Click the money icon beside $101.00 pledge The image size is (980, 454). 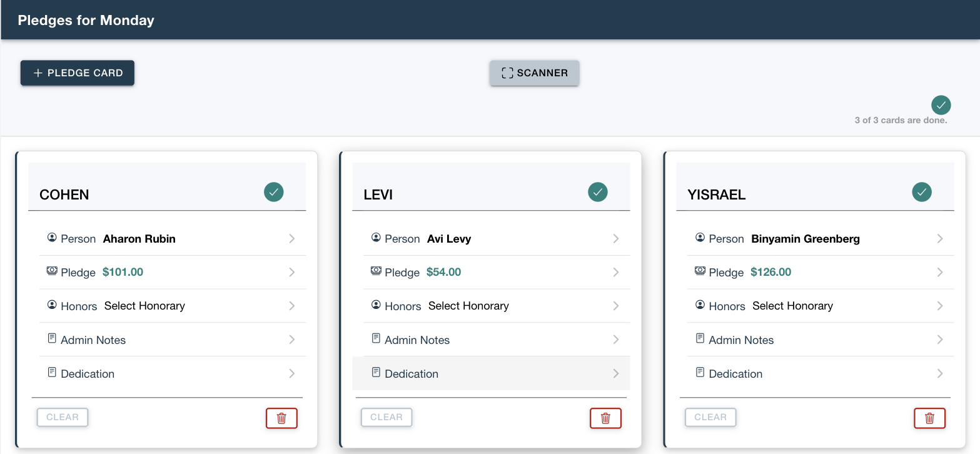[52, 271]
